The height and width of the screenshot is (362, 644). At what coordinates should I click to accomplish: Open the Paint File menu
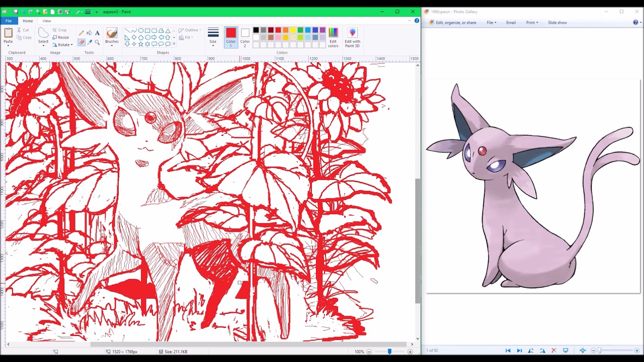(9, 21)
